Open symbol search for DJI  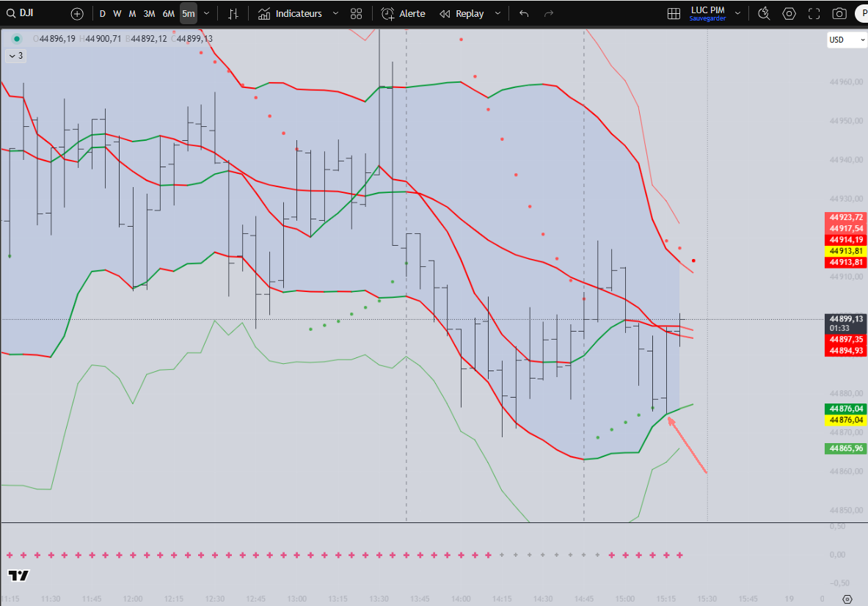click(21, 13)
